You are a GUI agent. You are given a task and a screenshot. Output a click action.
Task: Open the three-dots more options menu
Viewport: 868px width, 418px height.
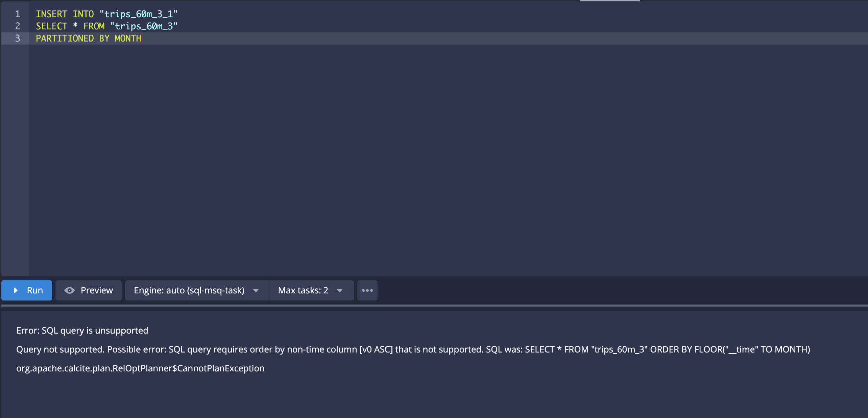click(x=367, y=290)
